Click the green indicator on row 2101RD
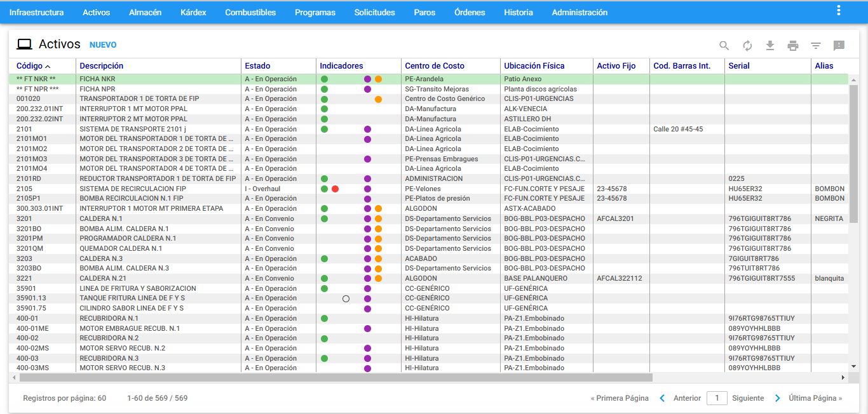The image size is (868, 414). click(x=324, y=179)
